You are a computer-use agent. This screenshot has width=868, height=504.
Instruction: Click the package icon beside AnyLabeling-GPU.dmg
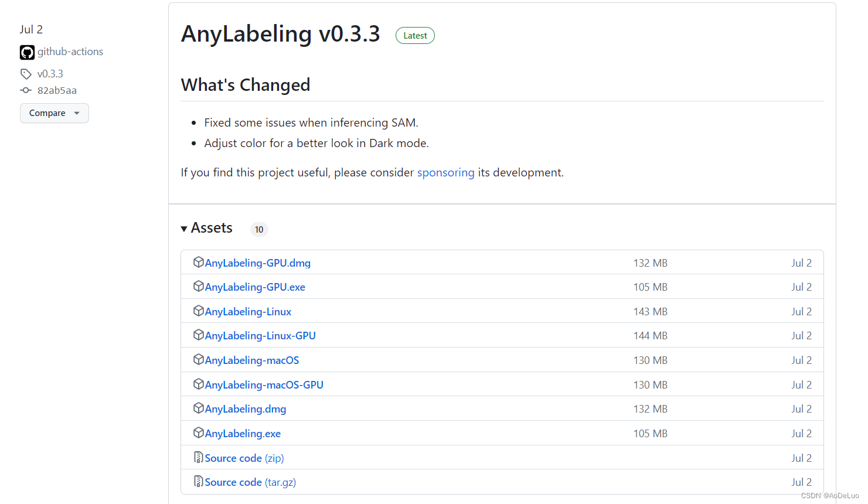tap(199, 262)
